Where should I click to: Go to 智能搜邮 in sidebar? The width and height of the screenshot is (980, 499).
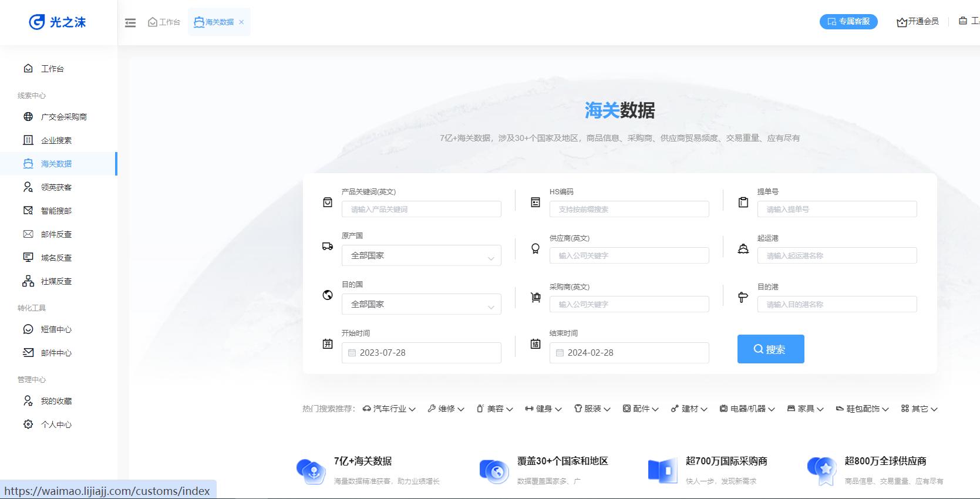pyautogui.click(x=56, y=211)
